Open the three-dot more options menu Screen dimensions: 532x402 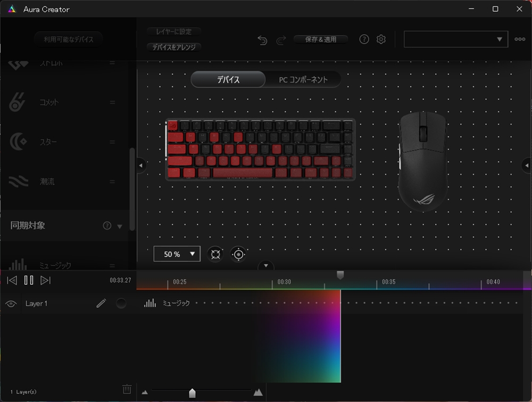tap(520, 39)
